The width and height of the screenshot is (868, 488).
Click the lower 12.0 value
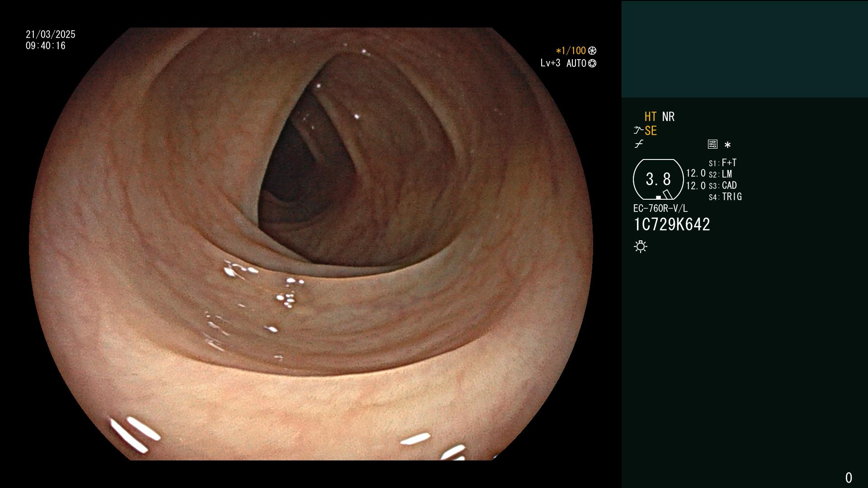point(696,186)
